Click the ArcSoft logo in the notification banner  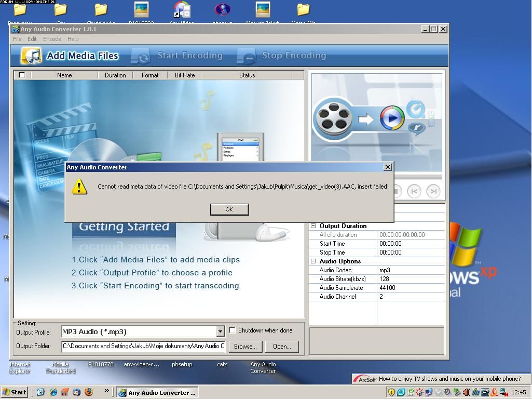[364, 379]
